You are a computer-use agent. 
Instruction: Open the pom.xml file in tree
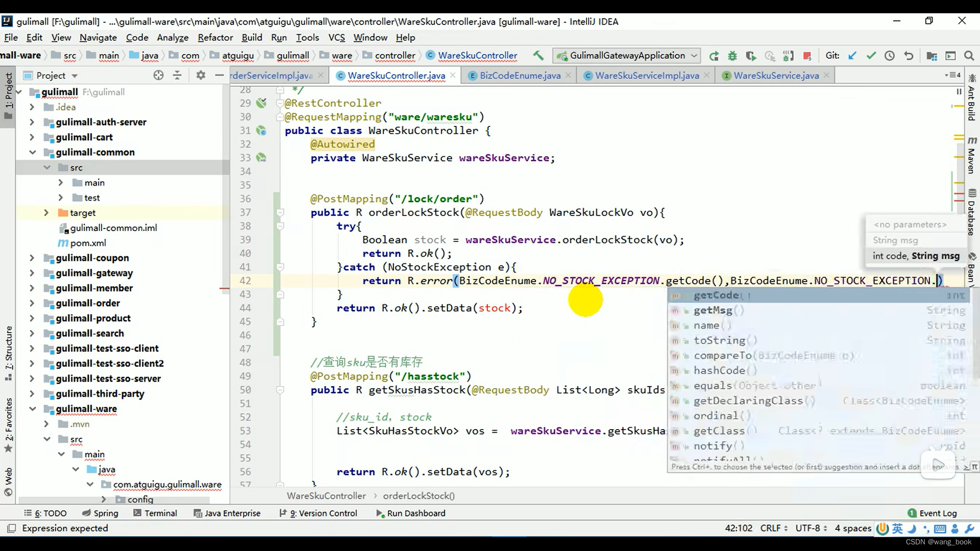coord(88,243)
